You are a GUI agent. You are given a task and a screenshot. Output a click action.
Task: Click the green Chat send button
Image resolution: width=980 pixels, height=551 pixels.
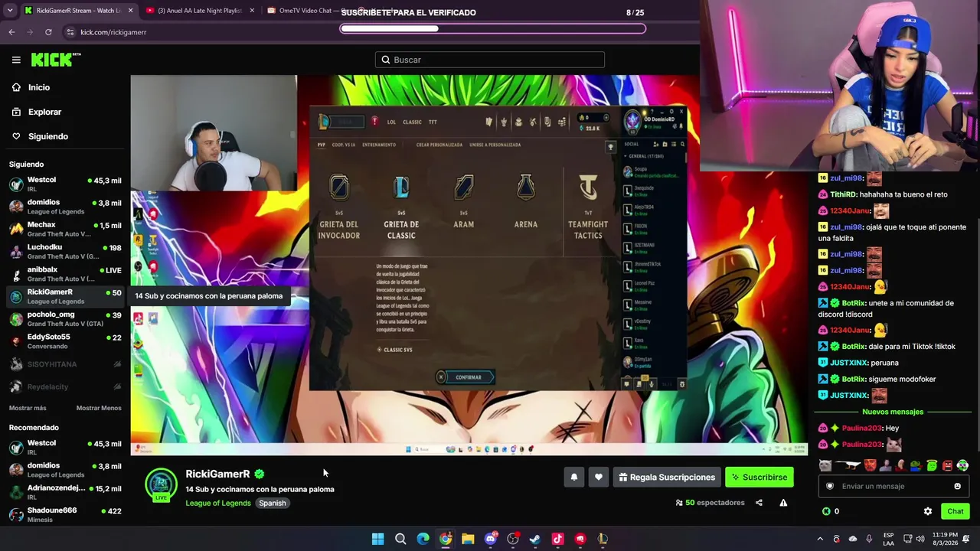pos(955,511)
